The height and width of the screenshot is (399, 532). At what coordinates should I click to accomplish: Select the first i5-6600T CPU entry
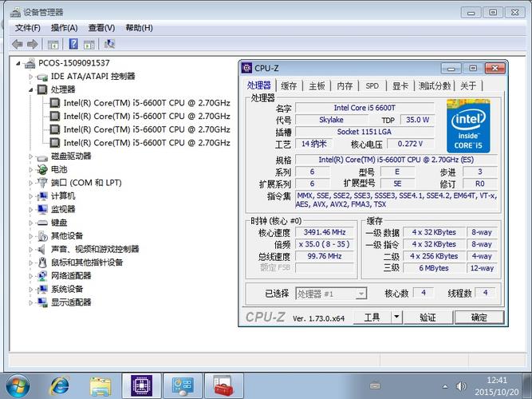(147, 103)
